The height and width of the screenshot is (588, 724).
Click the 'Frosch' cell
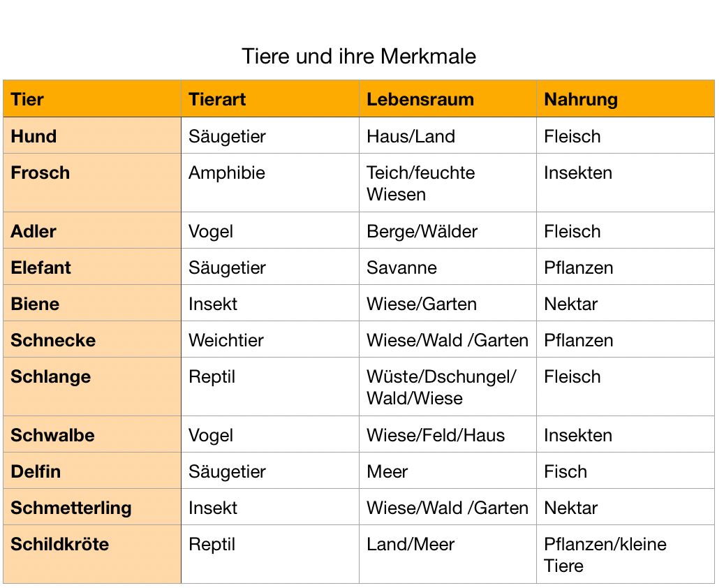coord(91,183)
